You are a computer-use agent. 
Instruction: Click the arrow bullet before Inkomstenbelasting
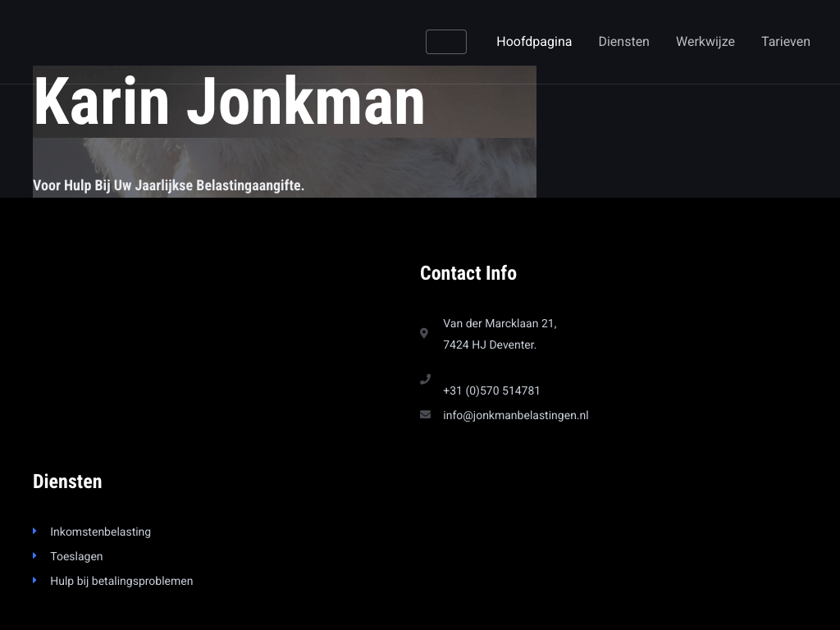(34, 532)
